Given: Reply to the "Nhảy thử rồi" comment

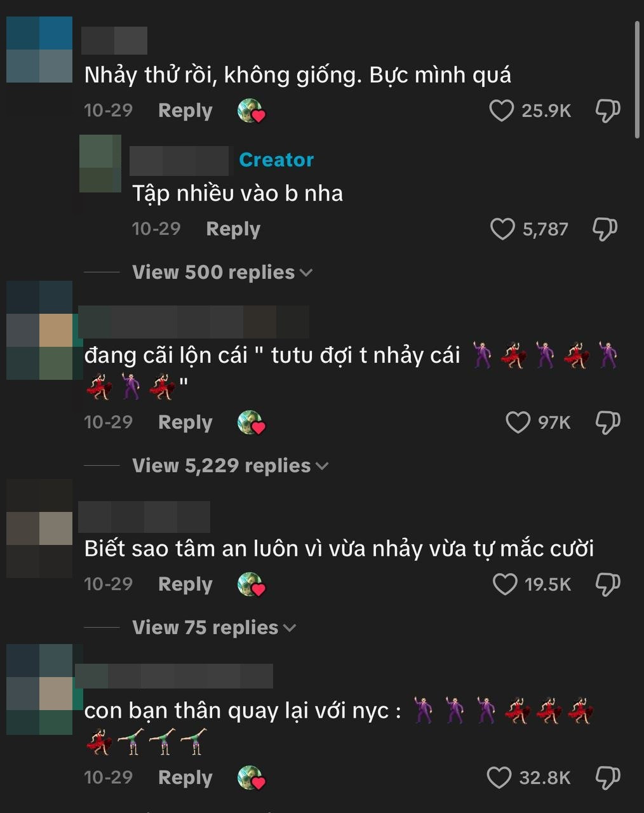Looking at the screenshot, I should click(185, 111).
